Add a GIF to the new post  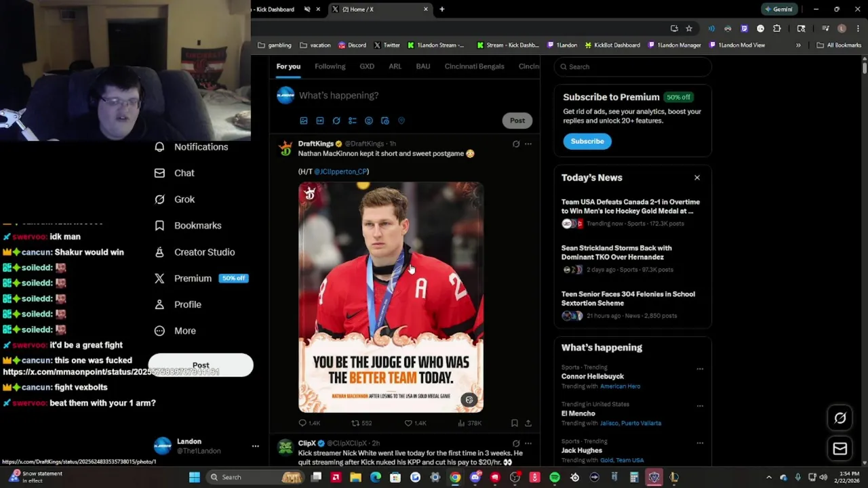coord(320,121)
